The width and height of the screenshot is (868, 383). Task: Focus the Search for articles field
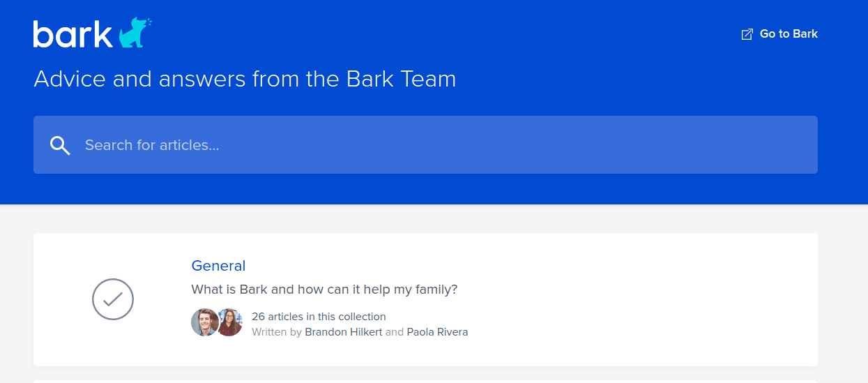click(425, 145)
